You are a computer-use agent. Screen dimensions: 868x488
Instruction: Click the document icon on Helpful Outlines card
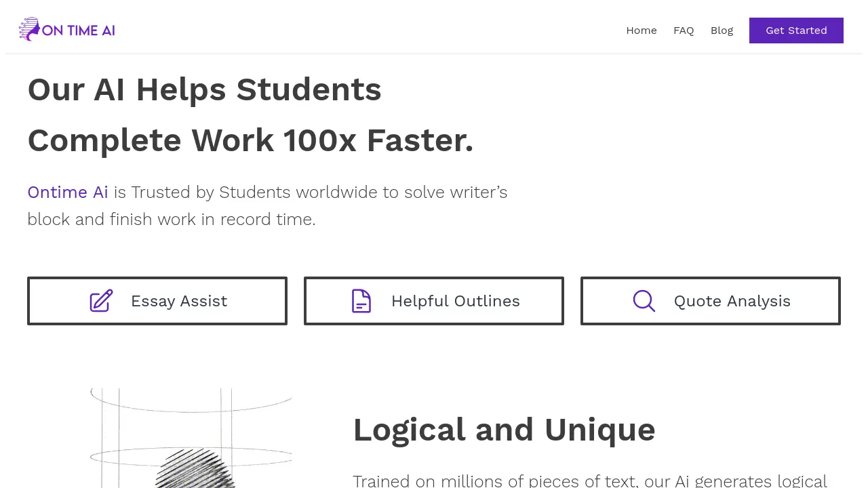tap(361, 301)
